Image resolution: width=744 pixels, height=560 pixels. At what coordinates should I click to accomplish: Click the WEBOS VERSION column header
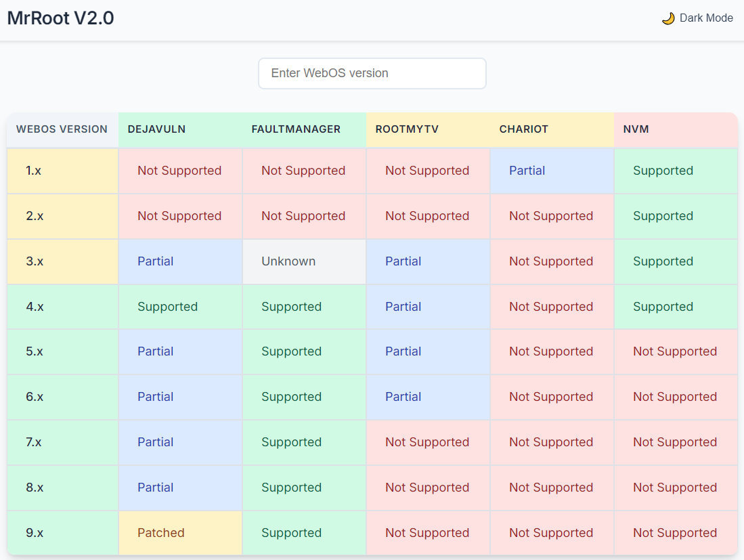pos(62,129)
